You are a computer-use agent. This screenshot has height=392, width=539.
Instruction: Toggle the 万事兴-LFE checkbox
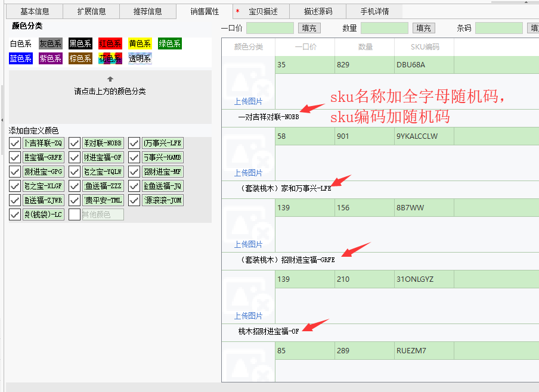click(x=134, y=143)
